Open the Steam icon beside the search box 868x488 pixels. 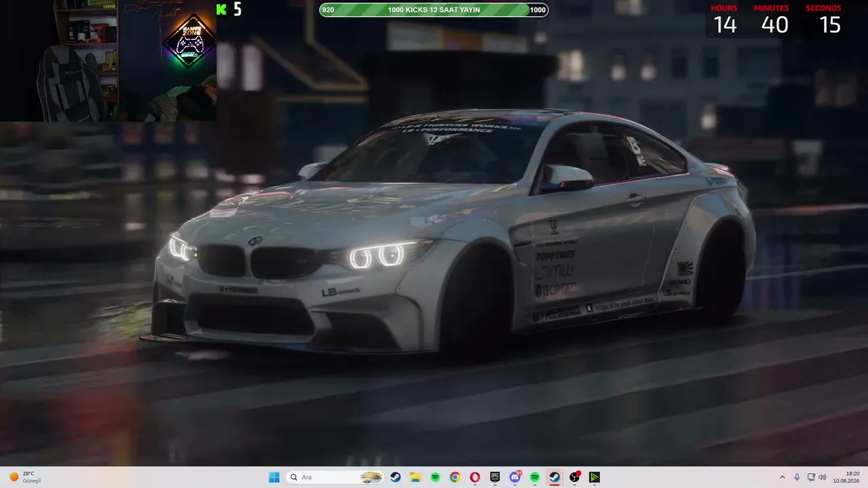click(395, 477)
